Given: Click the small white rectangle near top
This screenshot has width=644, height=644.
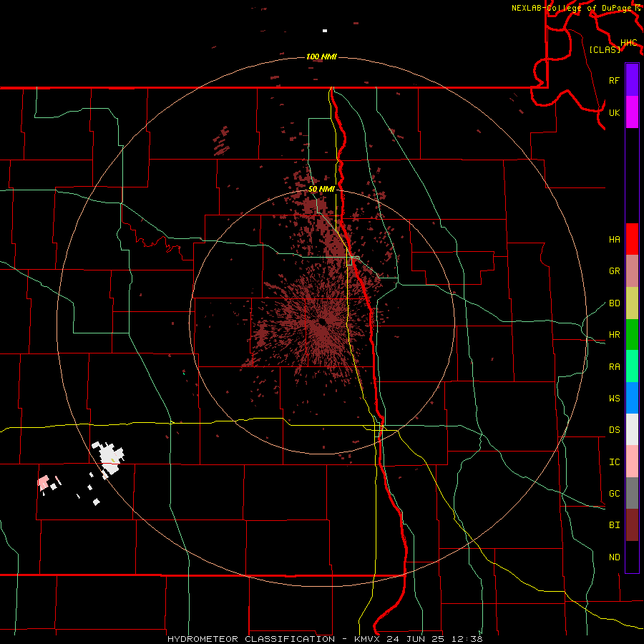Looking at the screenshot, I should click(325, 31).
